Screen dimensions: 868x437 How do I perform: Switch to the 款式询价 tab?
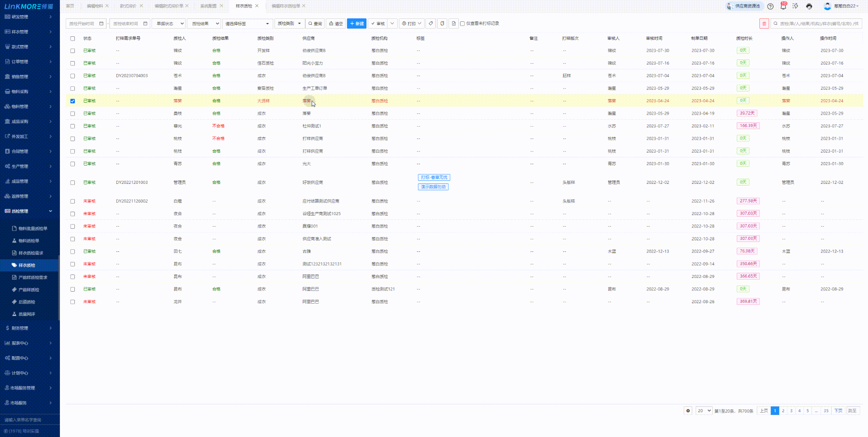[128, 6]
